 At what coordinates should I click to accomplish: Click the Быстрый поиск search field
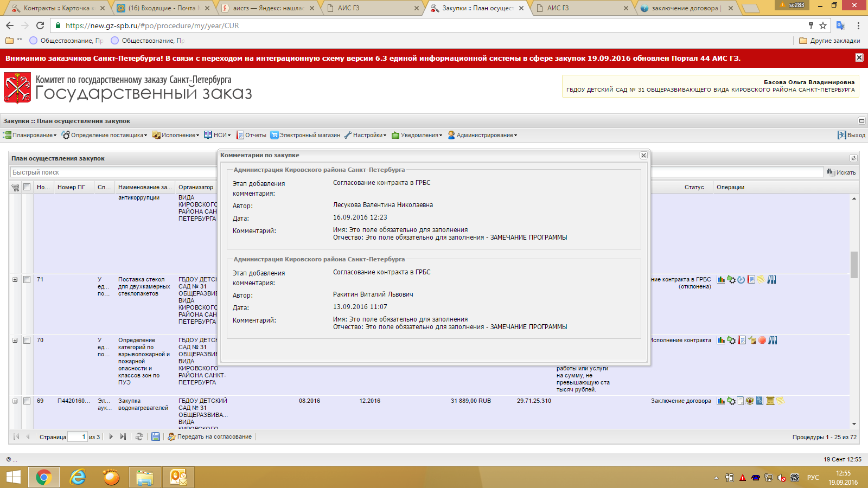(108, 172)
